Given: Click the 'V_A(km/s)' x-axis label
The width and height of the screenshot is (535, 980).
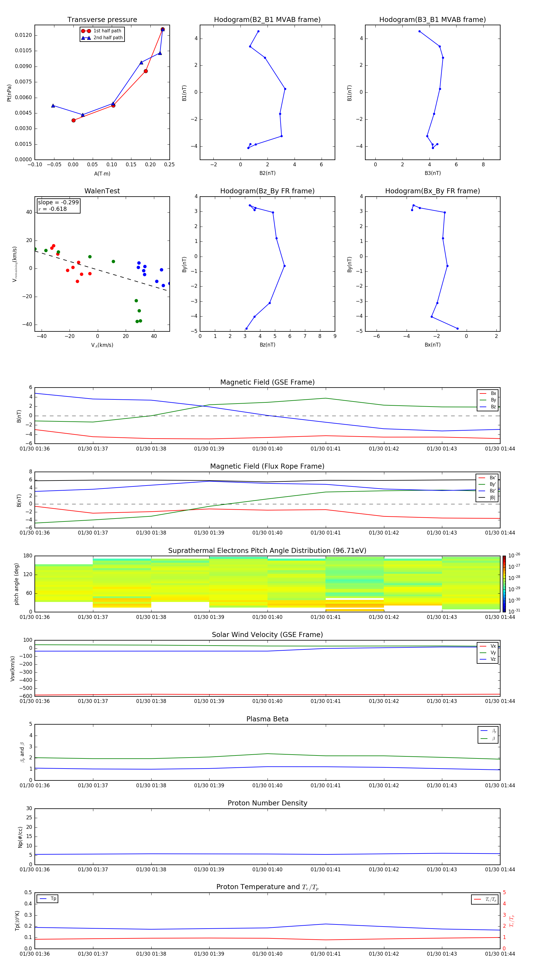Looking at the screenshot, I should 102,345.
